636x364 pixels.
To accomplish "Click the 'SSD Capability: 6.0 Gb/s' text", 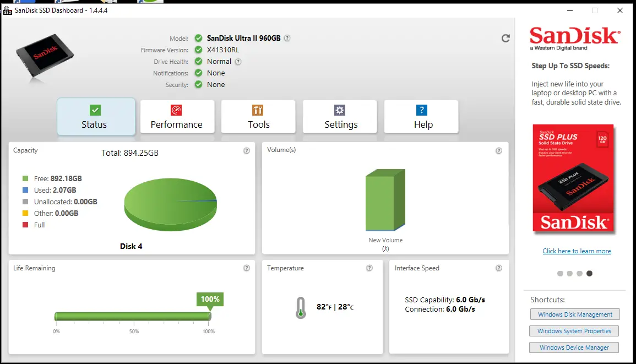I will click(x=445, y=300).
